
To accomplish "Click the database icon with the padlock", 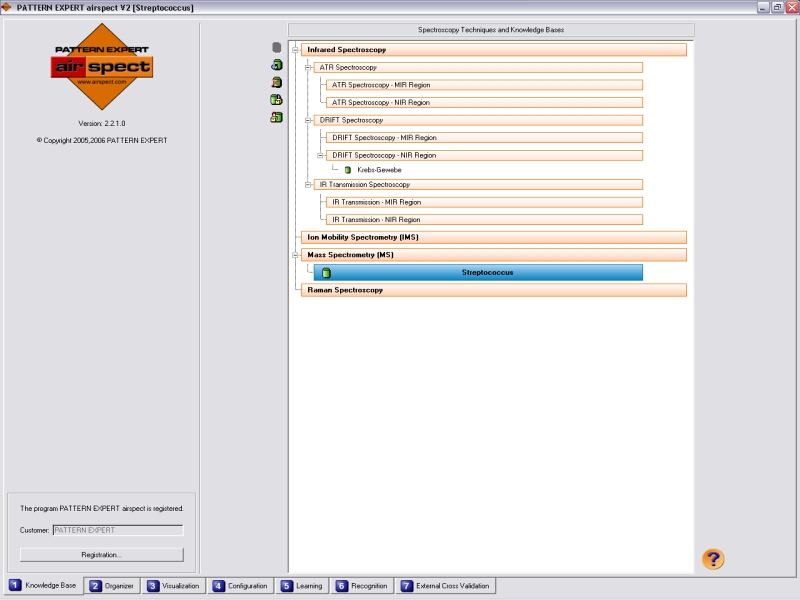I will click(277, 100).
